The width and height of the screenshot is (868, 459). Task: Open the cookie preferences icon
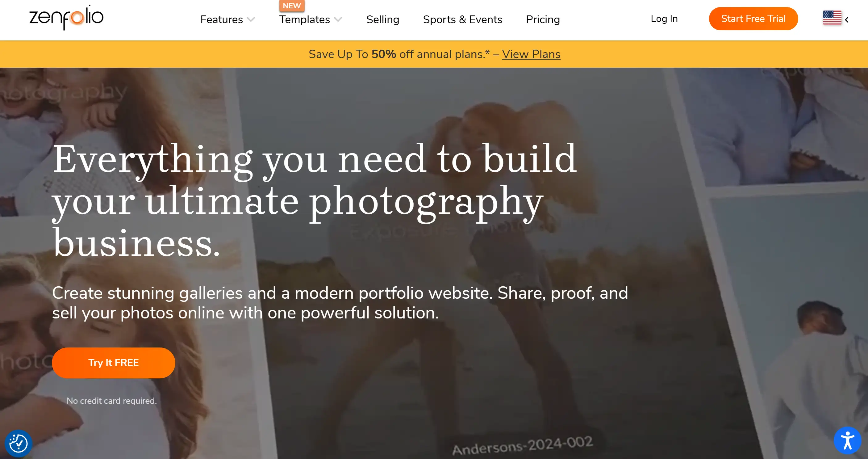click(x=19, y=443)
